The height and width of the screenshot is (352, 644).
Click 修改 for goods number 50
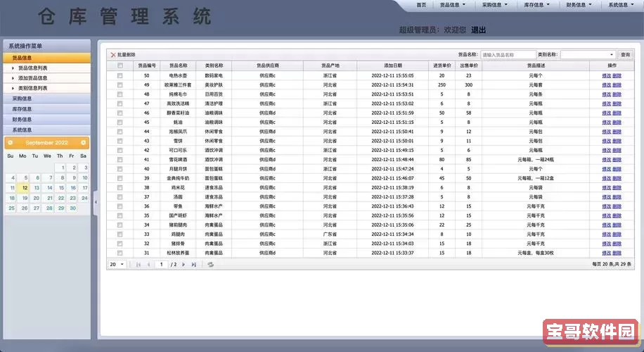point(606,75)
